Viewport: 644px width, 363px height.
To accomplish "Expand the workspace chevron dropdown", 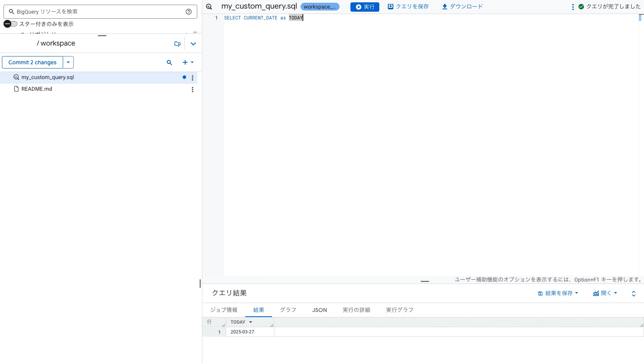I will [x=193, y=44].
